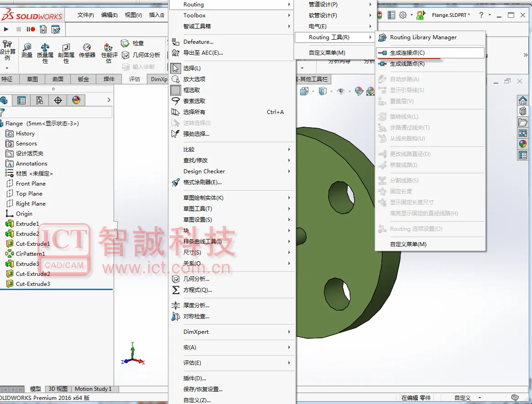Click the 几何体分析 geometry analysis tool

click(x=141, y=55)
